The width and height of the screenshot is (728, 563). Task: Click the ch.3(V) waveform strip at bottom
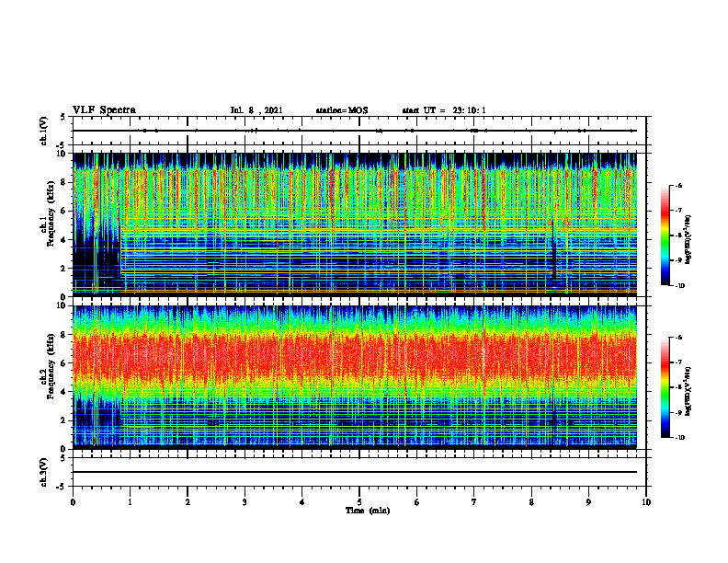359,472
